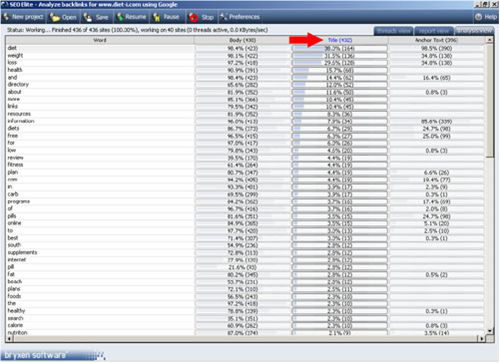Click the Title column header link
Image resolution: width=500 pixels, height=363 pixels.
340,40
